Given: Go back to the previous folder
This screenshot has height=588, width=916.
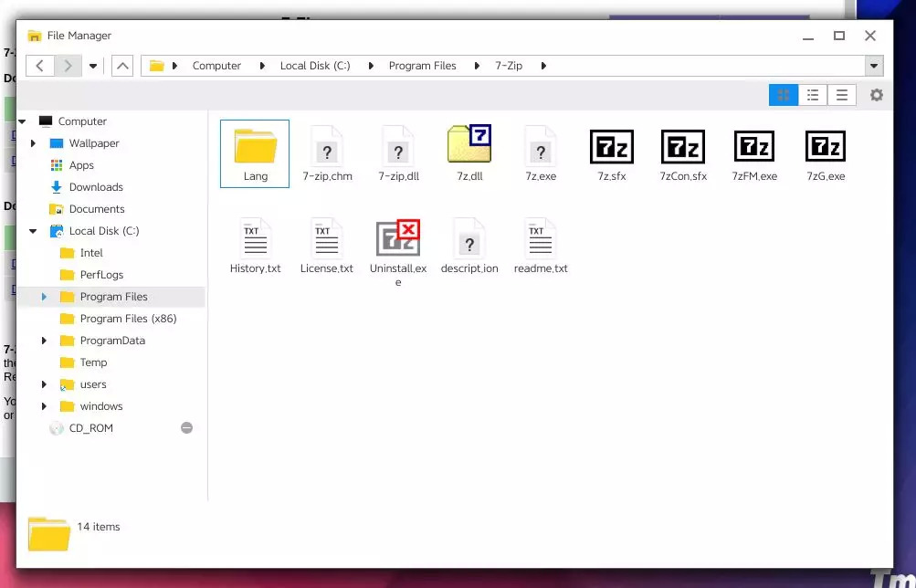Looking at the screenshot, I should click(39, 66).
